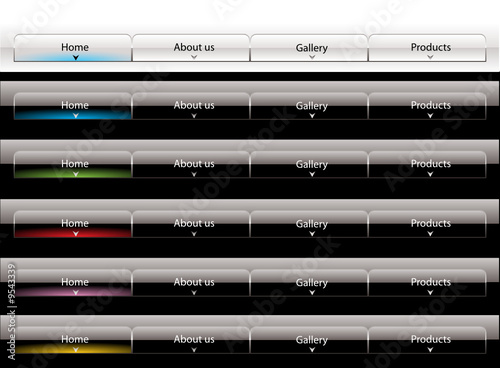Select About us in the white navigation bar
500x368 pixels.
point(191,48)
